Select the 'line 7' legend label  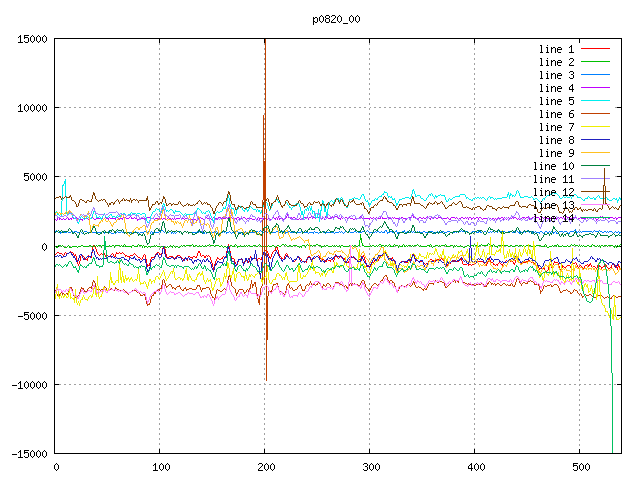point(556,127)
